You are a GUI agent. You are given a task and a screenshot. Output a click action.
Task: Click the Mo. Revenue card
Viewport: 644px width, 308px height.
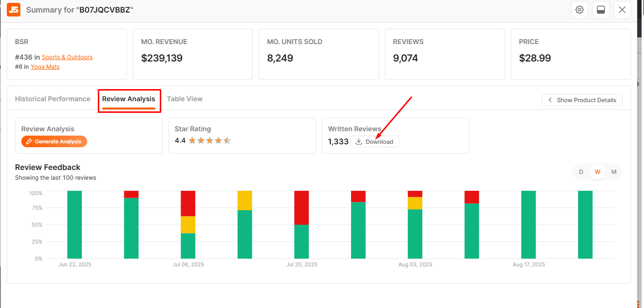192,54
